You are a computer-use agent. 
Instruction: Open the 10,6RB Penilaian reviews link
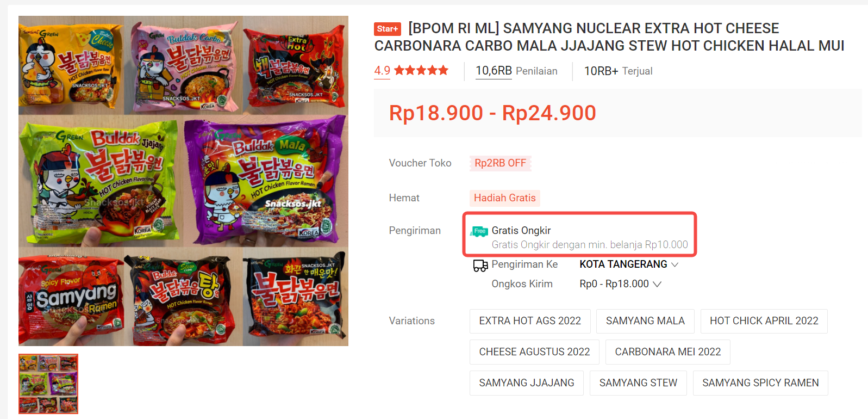pyautogui.click(x=516, y=71)
